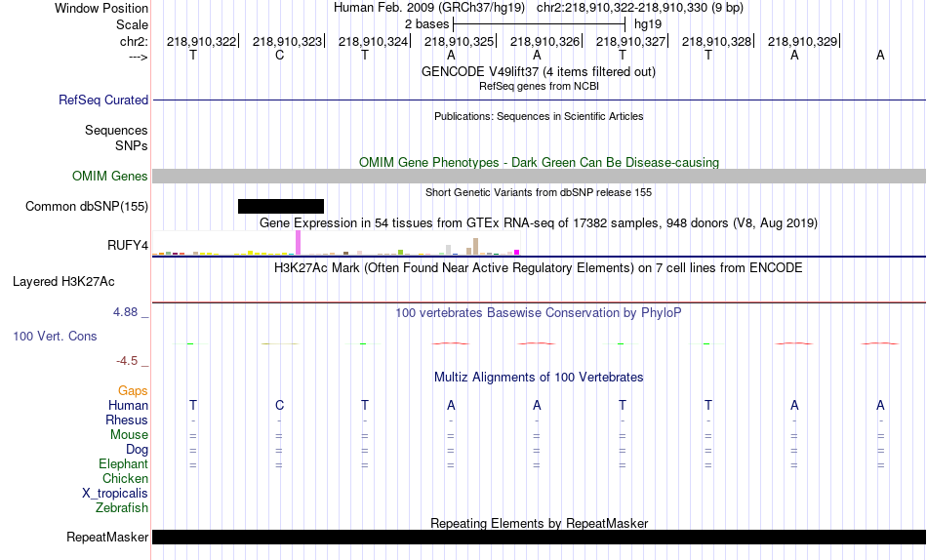The image size is (927, 560).
Task: Click the Mouse species label
Action: [129, 435]
